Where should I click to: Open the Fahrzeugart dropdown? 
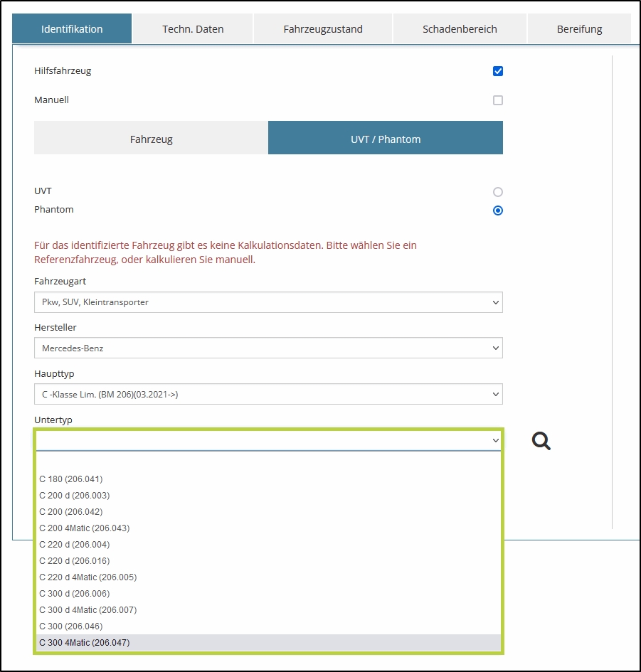pos(268,302)
